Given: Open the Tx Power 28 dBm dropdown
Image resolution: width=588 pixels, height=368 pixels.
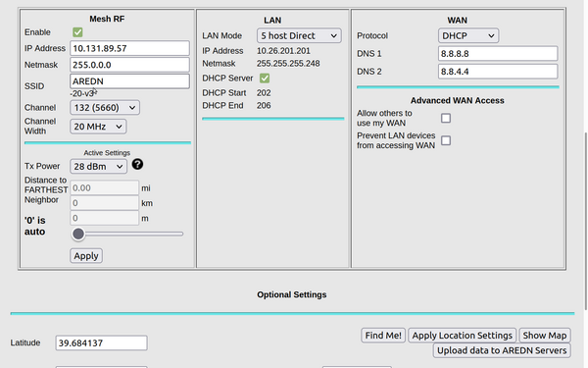Looking at the screenshot, I should 98,167.
